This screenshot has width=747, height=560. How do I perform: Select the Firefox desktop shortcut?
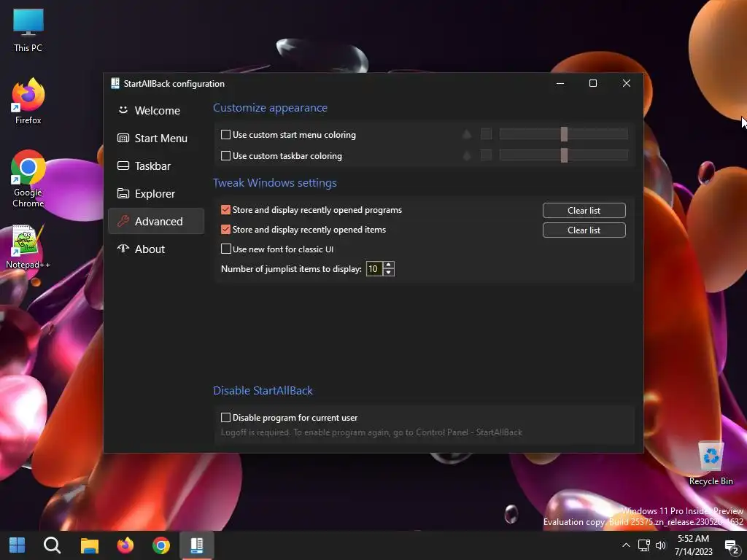(28, 101)
